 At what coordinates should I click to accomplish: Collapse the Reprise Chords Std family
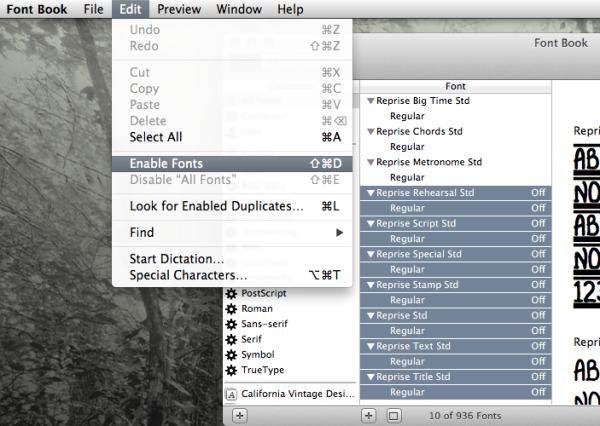click(x=370, y=132)
